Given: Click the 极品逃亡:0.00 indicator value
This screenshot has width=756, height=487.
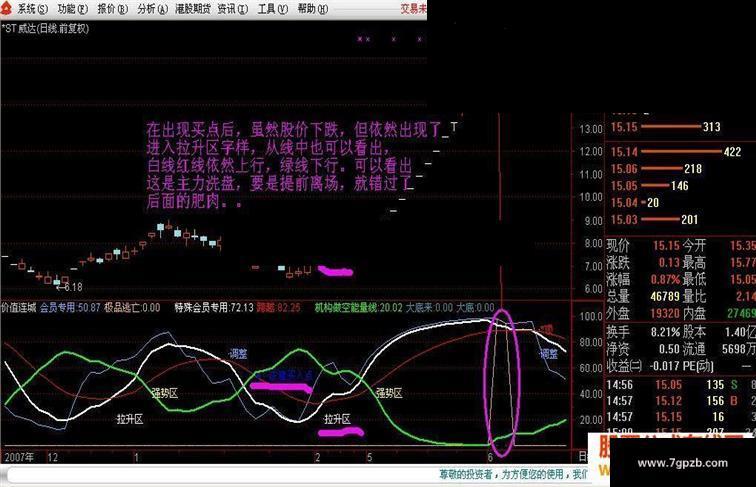Looking at the screenshot, I should click(132, 307).
